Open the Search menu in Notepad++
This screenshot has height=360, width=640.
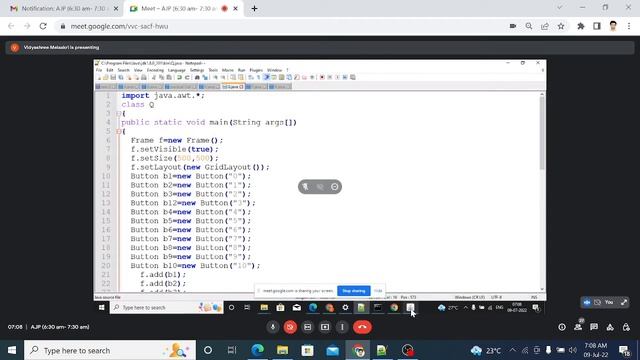(x=123, y=70)
